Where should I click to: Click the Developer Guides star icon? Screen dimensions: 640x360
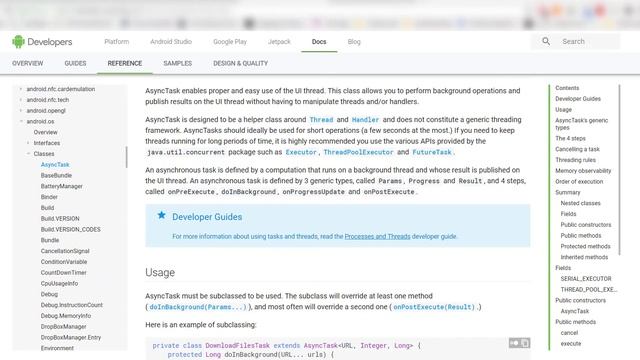[x=162, y=215]
